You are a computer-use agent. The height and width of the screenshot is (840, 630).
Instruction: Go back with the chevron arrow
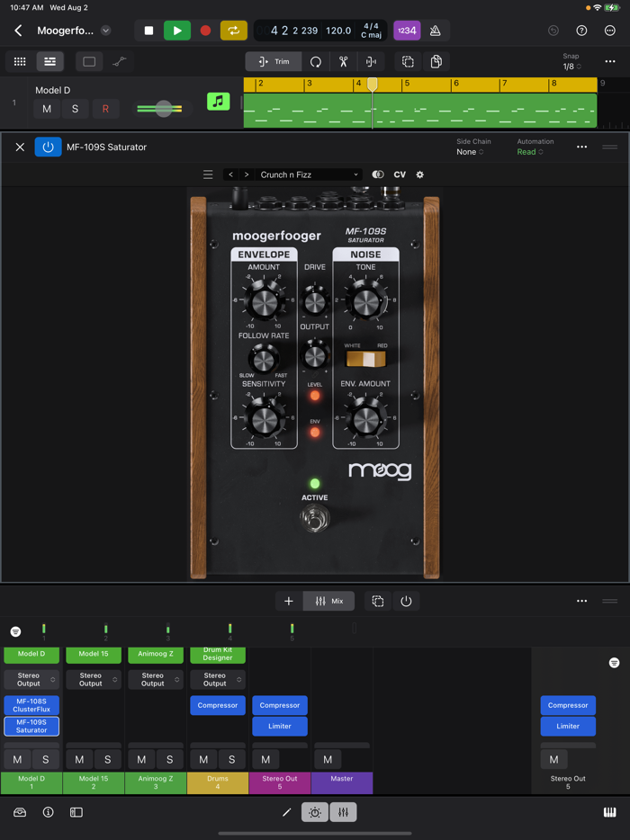coord(18,31)
